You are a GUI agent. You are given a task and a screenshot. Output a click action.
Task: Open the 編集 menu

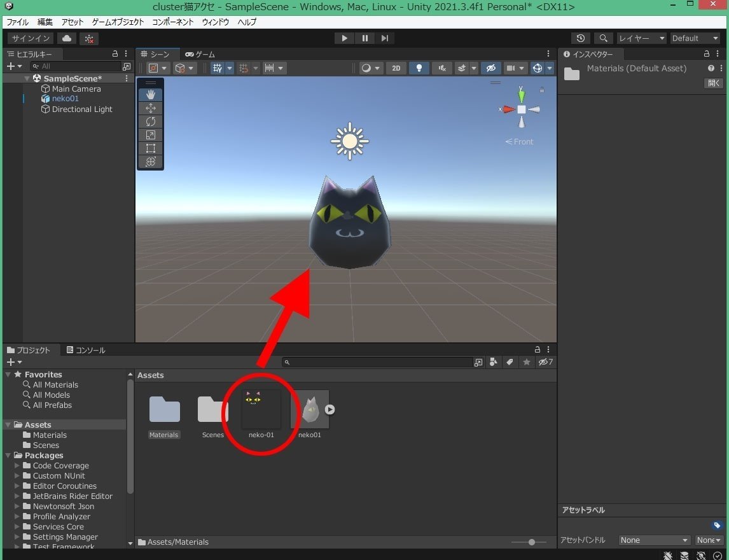(45, 22)
